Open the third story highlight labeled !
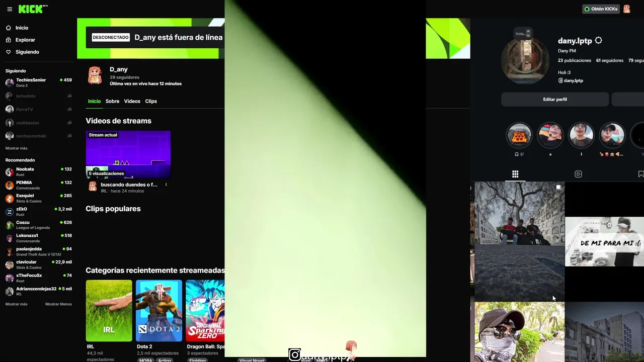 (581, 136)
